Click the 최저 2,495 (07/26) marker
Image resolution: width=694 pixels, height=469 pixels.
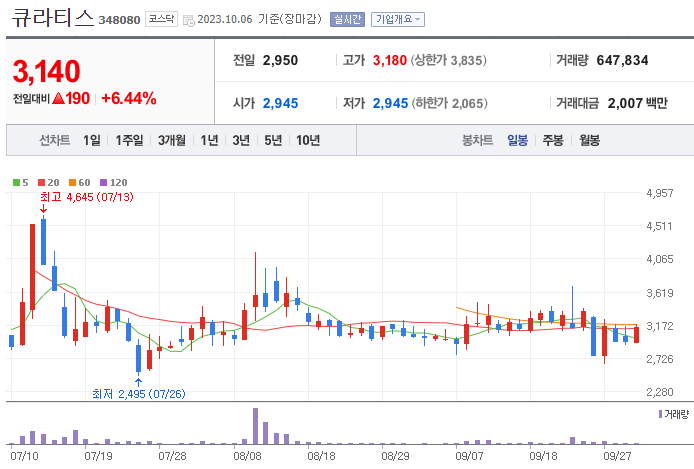click(139, 394)
